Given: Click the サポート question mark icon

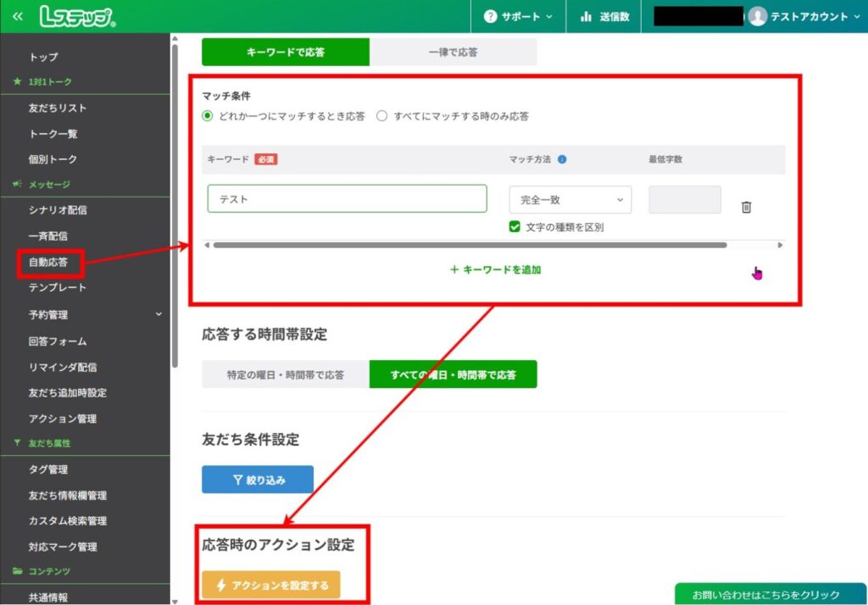Looking at the screenshot, I should tap(490, 16).
